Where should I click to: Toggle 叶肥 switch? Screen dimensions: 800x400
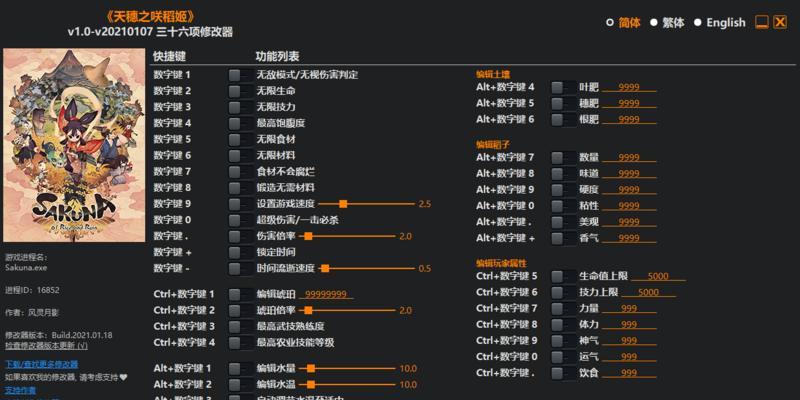(563, 88)
